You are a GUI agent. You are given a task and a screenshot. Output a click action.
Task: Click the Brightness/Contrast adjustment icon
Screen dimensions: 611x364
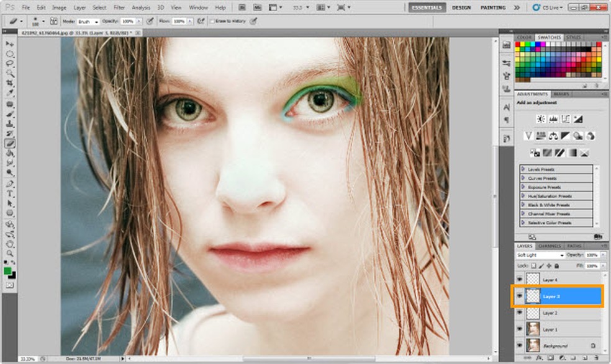click(x=541, y=118)
